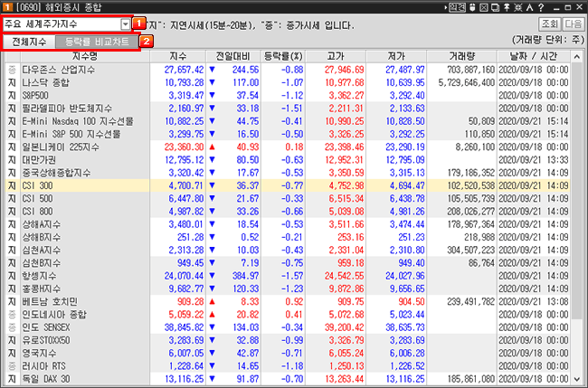Select the 인도네시아 종합 row
Screen dimensions: 588x388
(x=288, y=315)
